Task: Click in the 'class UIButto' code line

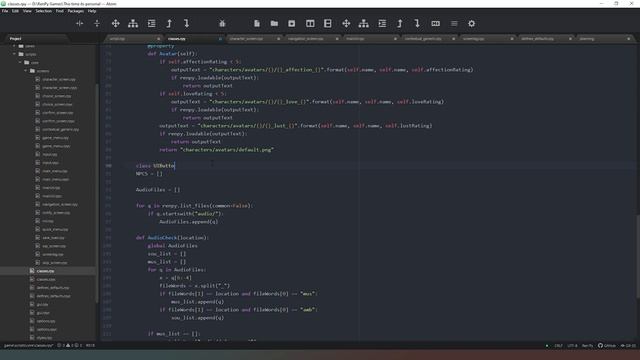Action: point(155,165)
